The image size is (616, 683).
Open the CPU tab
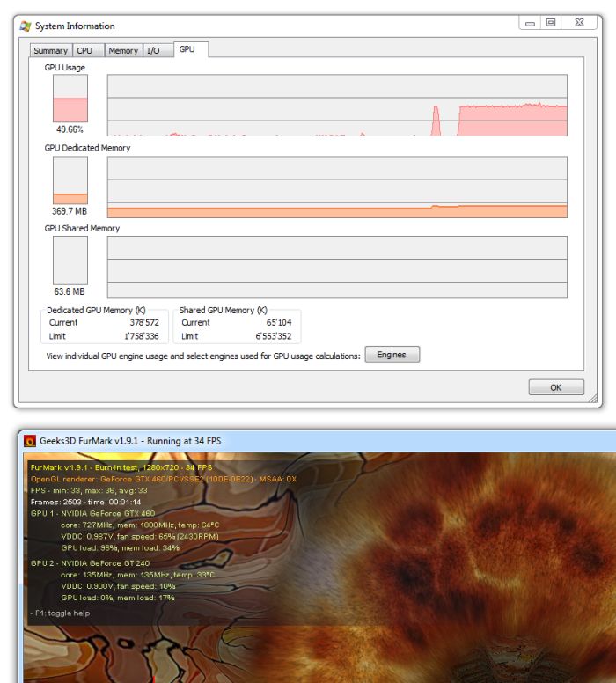pos(88,50)
